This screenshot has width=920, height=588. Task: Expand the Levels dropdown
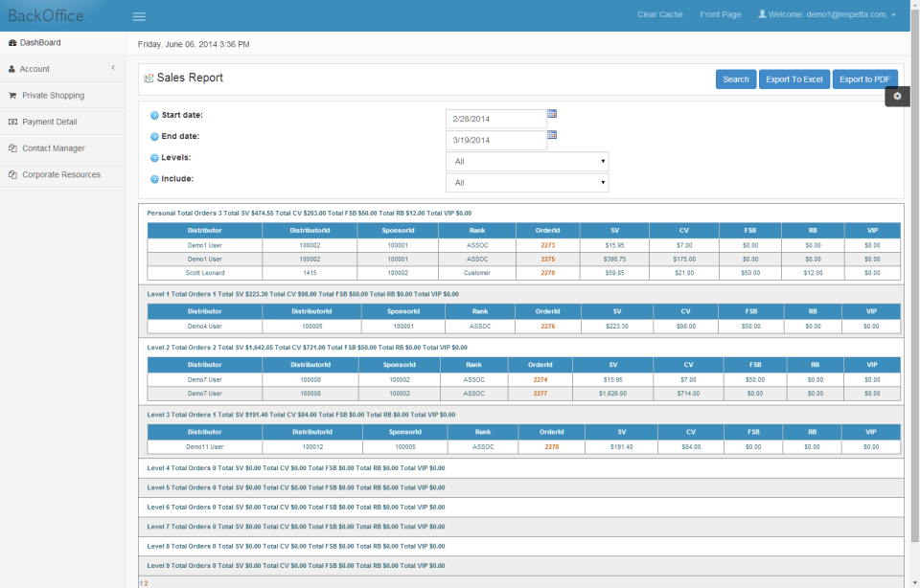pos(527,161)
